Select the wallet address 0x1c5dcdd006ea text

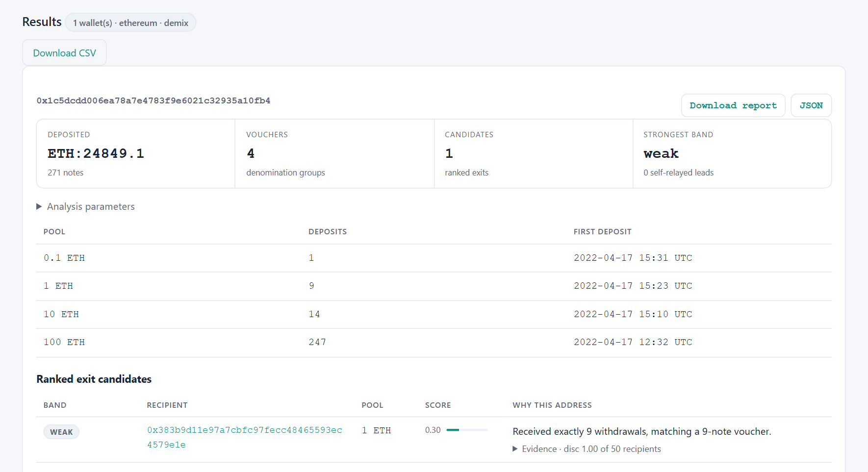[153, 100]
